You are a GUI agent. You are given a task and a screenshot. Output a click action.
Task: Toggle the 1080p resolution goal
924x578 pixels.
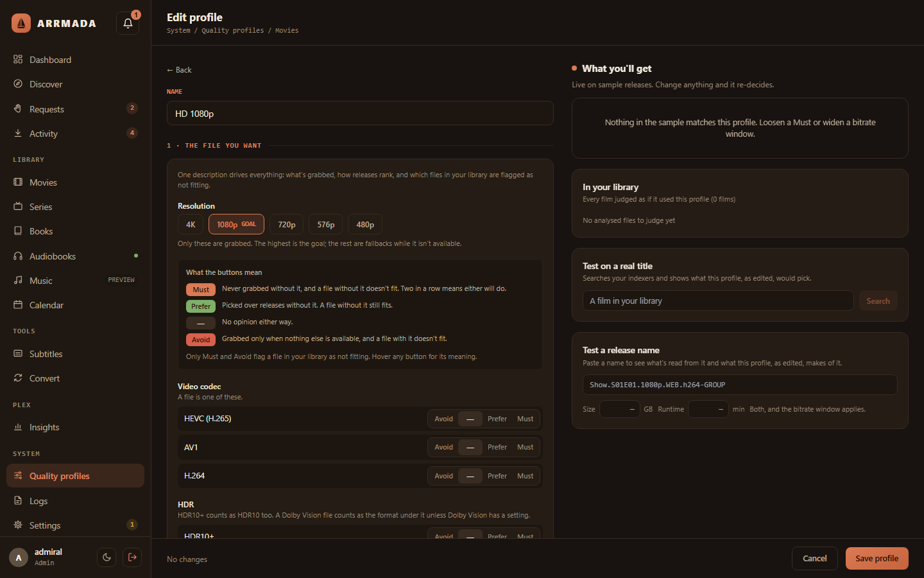click(x=236, y=224)
